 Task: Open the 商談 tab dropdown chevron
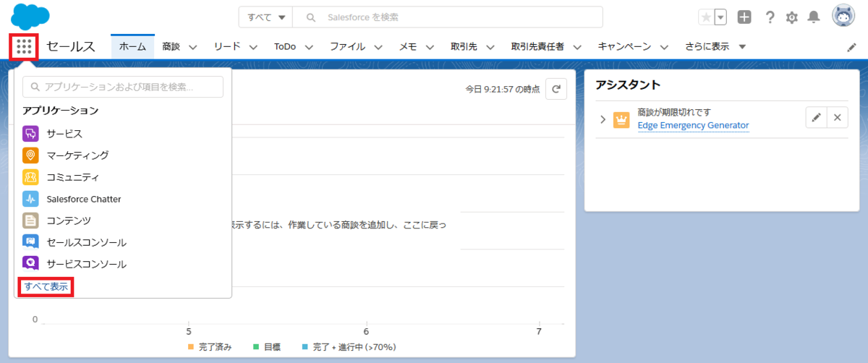click(193, 47)
